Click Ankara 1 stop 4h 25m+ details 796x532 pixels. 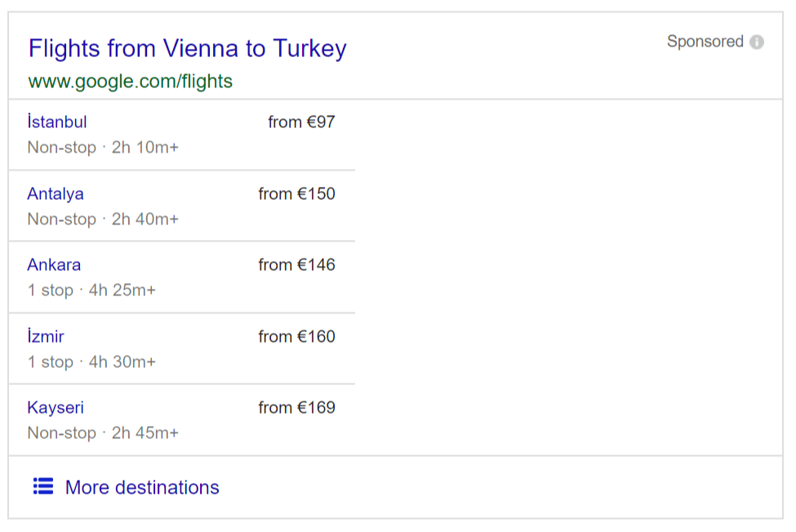point(91,290)
